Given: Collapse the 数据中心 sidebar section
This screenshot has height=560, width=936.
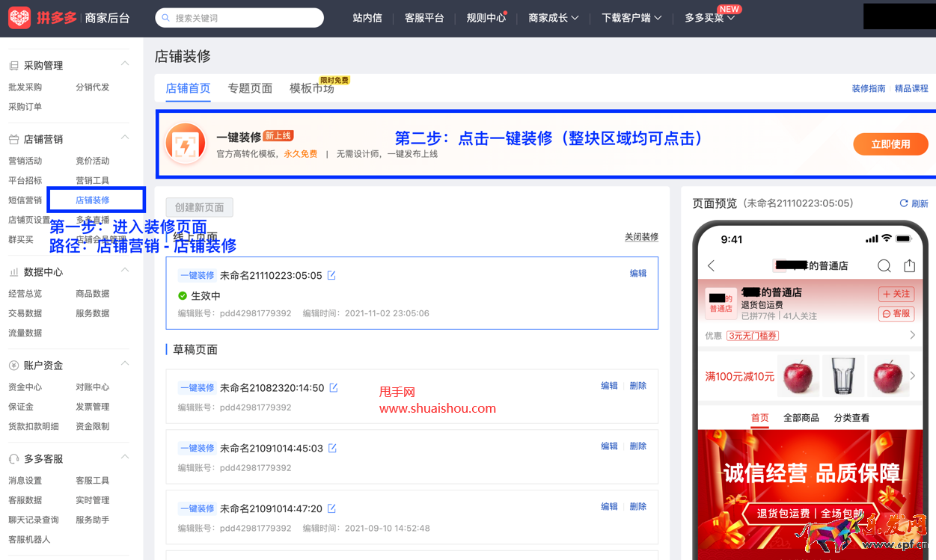Looking at the screenshot, I should [125, 271].
